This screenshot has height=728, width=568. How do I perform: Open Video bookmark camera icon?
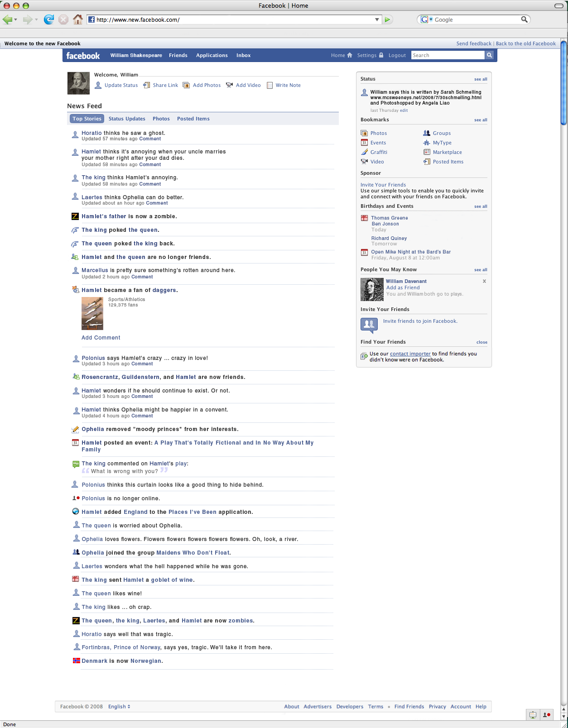click(x=364, y=162)
